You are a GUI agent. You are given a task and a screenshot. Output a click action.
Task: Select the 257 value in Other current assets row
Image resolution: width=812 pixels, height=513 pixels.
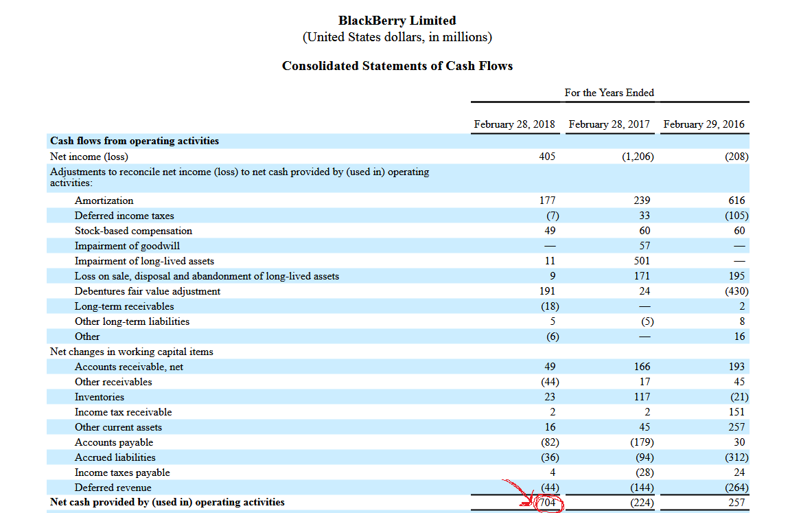coord(736,427)
